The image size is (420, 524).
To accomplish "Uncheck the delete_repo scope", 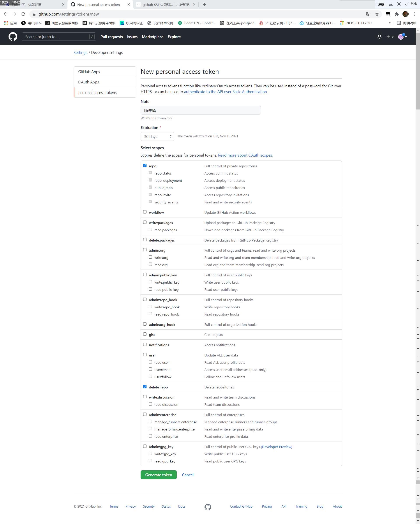I will click(145, 387).
